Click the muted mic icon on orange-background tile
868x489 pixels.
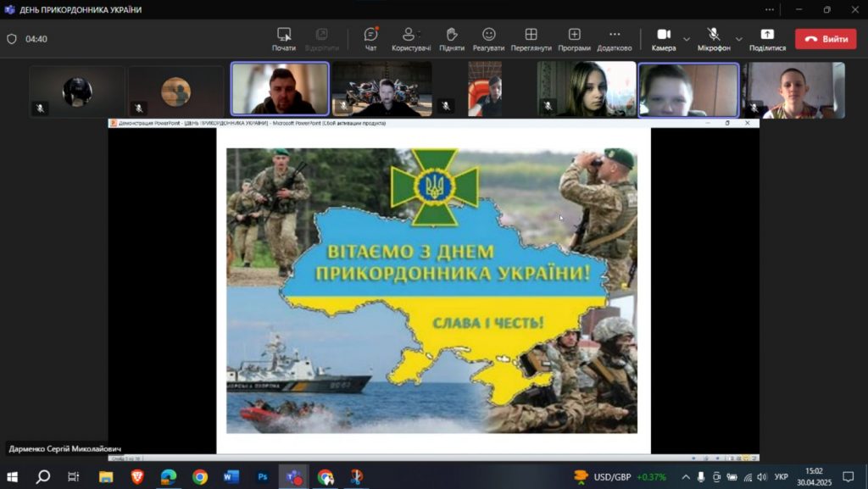pos(446,106)
